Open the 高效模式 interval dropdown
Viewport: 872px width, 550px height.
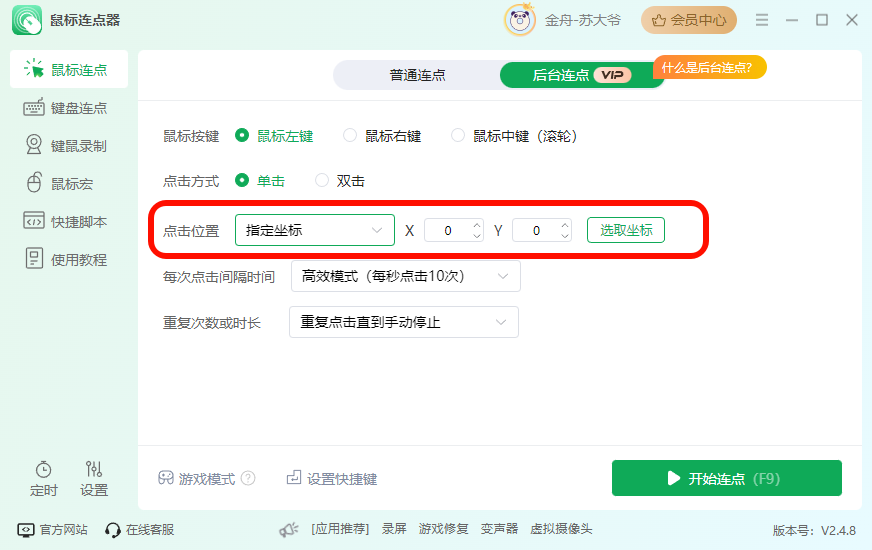click(x=405, y=276)
